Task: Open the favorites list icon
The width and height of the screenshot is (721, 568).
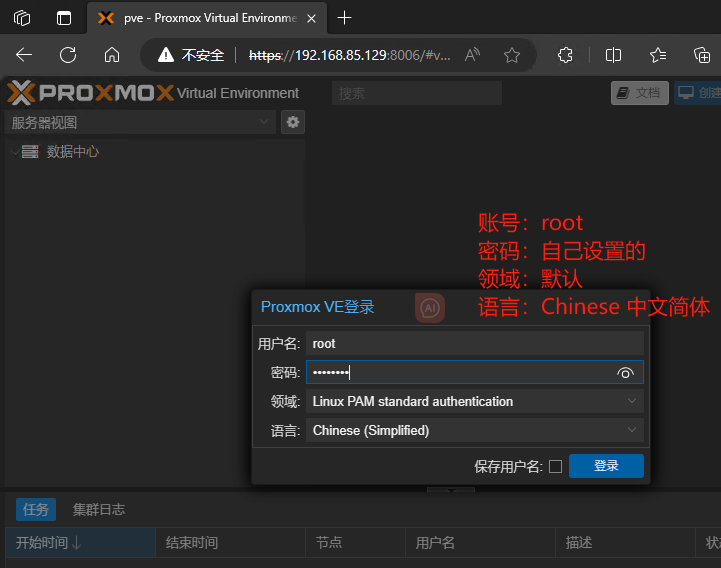Action: point(658,55)
